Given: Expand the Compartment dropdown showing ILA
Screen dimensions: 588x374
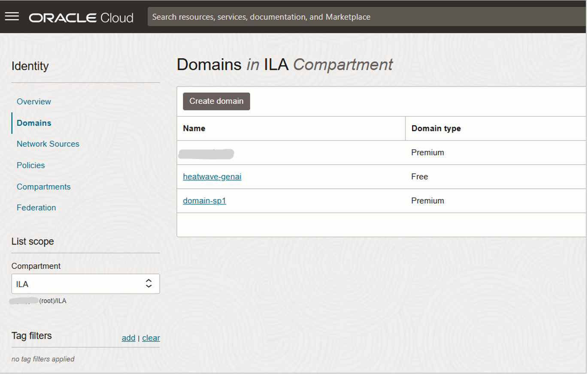Looking at the screenshot, I should click(x=85, y=284).
